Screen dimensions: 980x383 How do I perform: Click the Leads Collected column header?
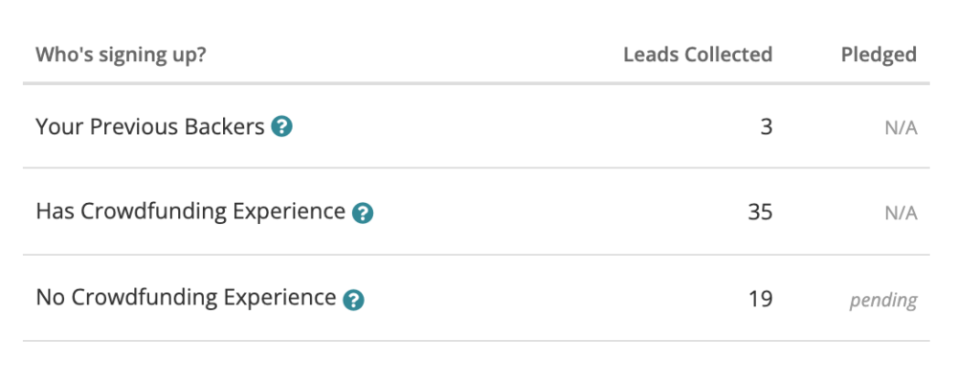pos(698,55)
